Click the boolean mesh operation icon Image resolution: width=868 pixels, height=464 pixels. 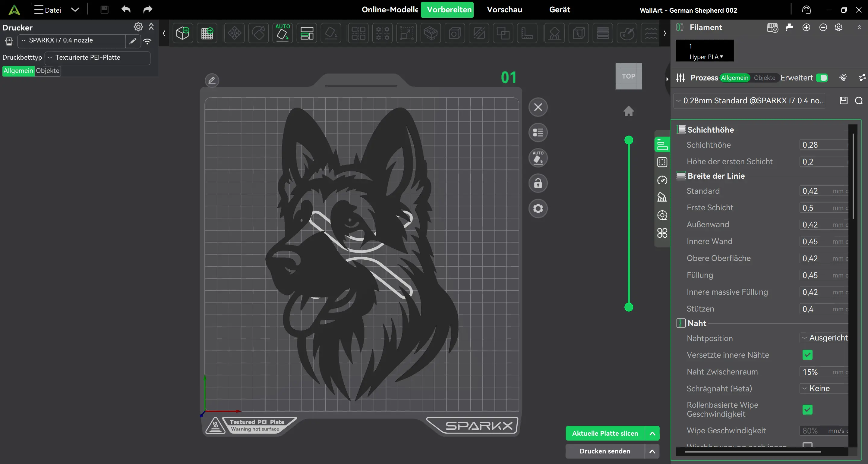coord(503,33)
